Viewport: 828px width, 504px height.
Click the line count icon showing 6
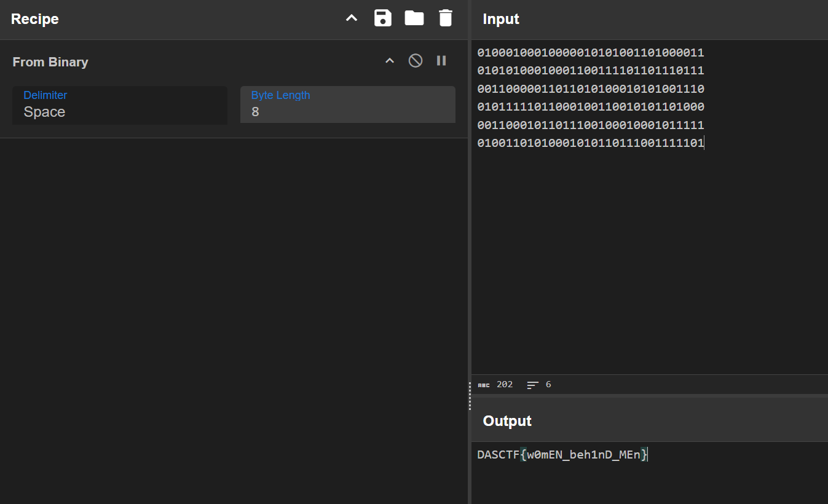click(x=532, y=385)
